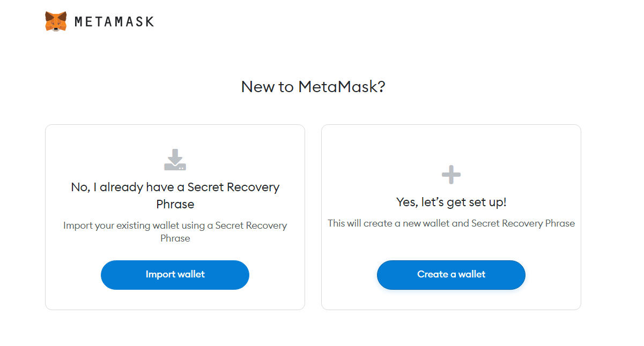Select the 'New to MetaMask?' heading
Screen dimensions: 644x346
pyautogui.click(x=313, y=87)
